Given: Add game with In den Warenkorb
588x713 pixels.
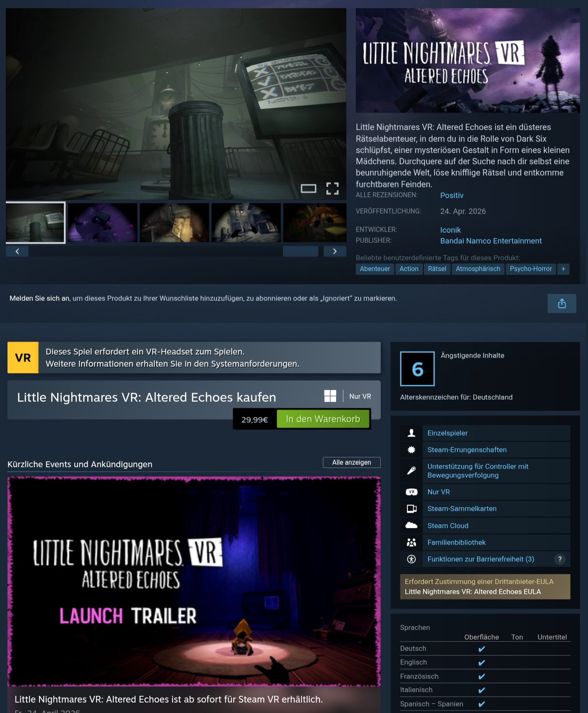Looking at the screenshot, I should click(323, 419).
